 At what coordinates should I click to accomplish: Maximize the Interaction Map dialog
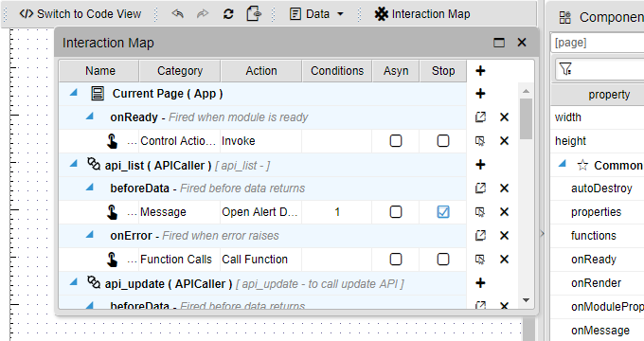click(498, 43)
